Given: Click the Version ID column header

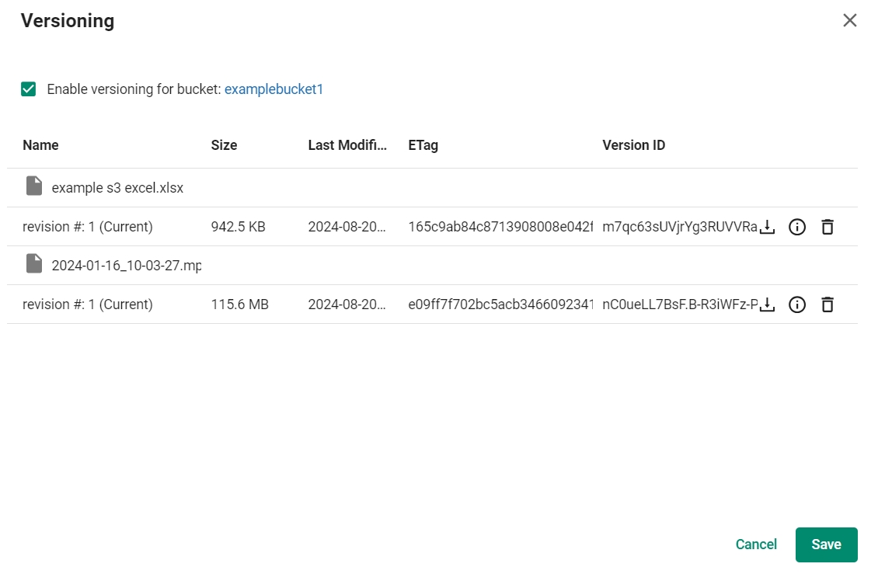Looking at the screenshot, I should [633, 145].
